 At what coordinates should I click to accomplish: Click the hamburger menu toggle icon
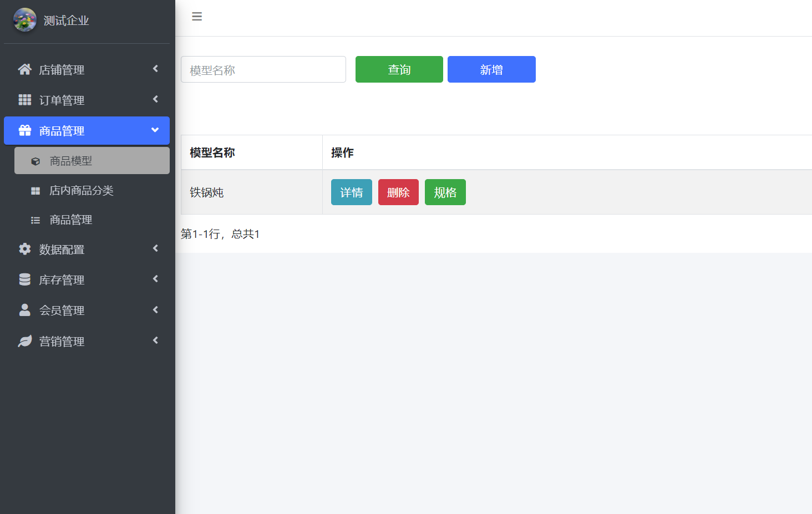pos(197,17)
